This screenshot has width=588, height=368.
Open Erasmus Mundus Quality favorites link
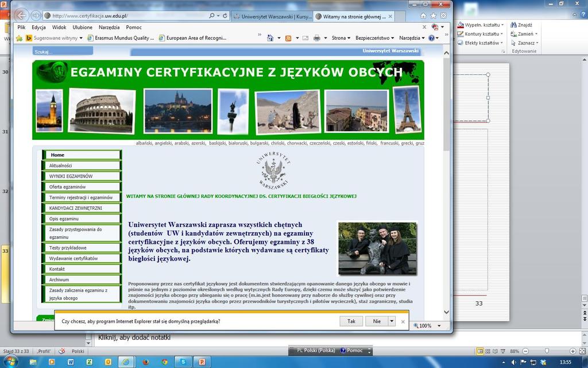point(121,38)
